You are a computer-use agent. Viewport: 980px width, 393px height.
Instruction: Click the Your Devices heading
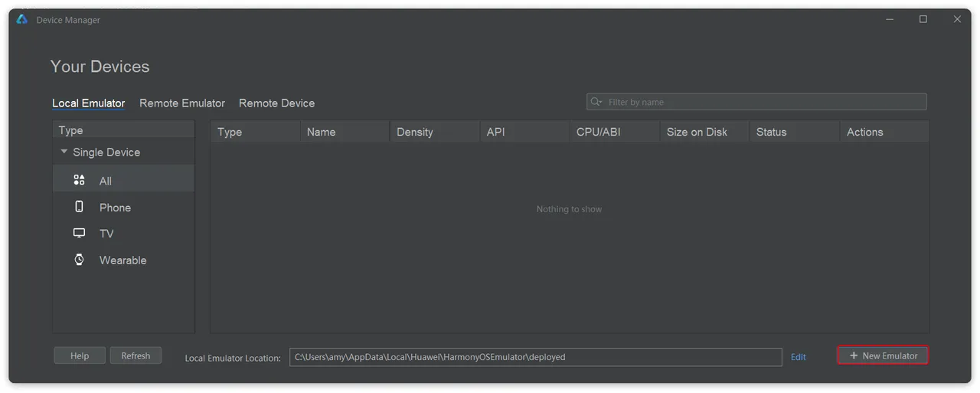pyautogui.click(x=100, y=67)
